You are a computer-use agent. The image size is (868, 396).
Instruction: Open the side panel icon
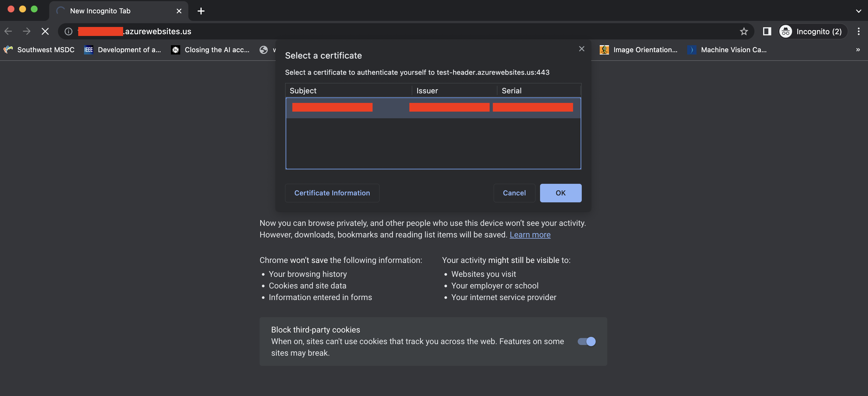coord(767,31)
